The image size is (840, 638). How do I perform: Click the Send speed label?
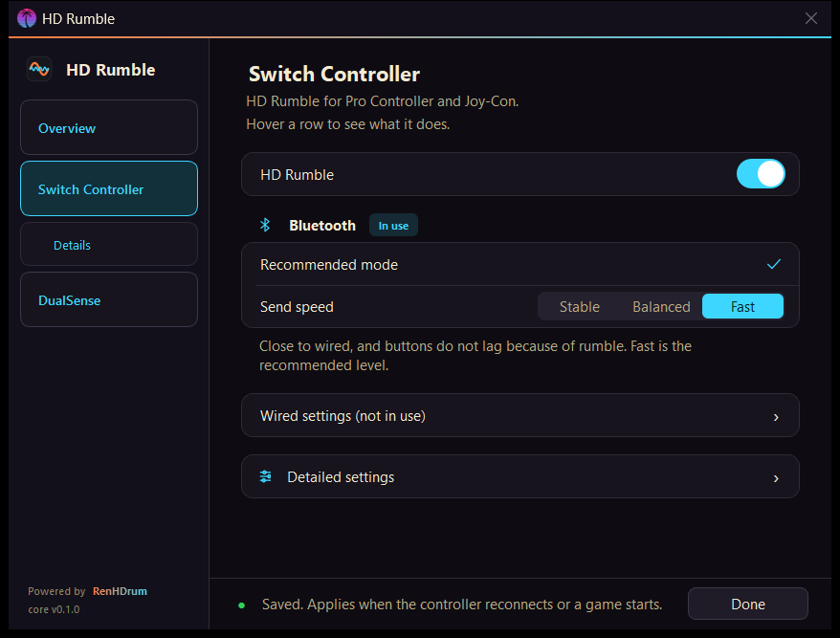297,307
